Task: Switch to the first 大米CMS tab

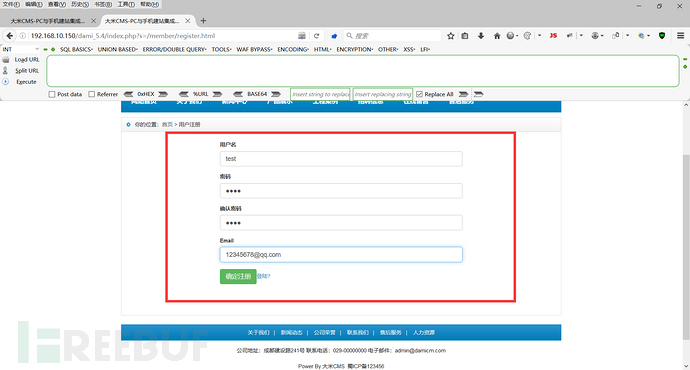Action: (x=48, y=21)
